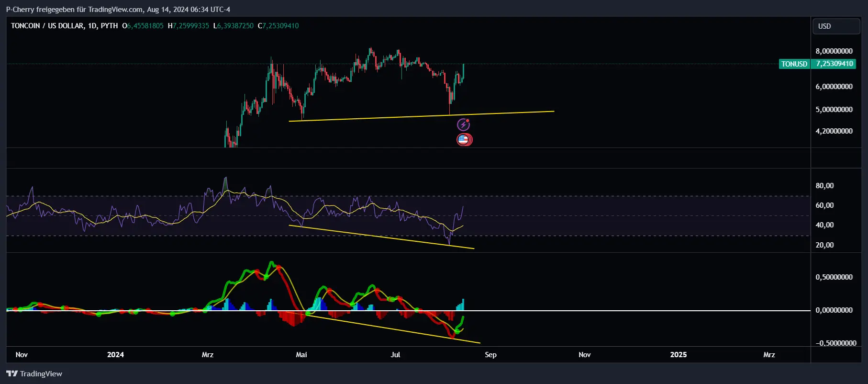The image size is (868, 384).
Task: Click the 5,00000000 price axis label
Action: [x=834, y=110]
